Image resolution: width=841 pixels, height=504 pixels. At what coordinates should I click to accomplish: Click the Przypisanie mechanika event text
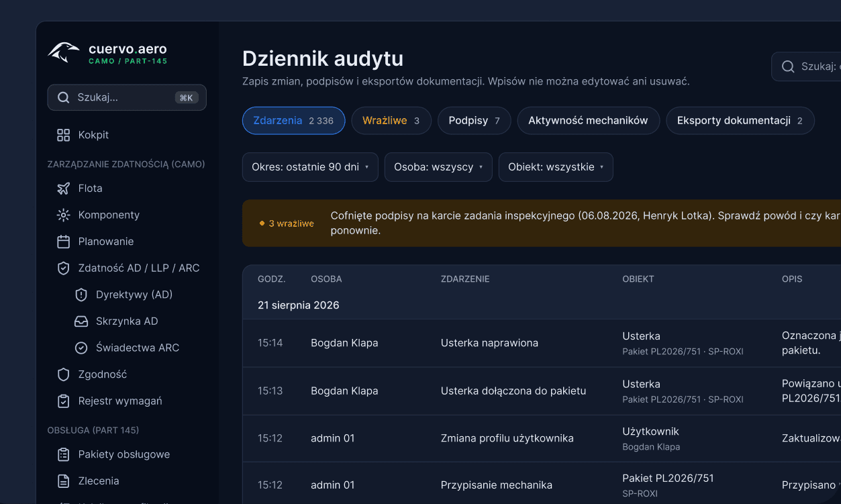[x=497, y=485]
